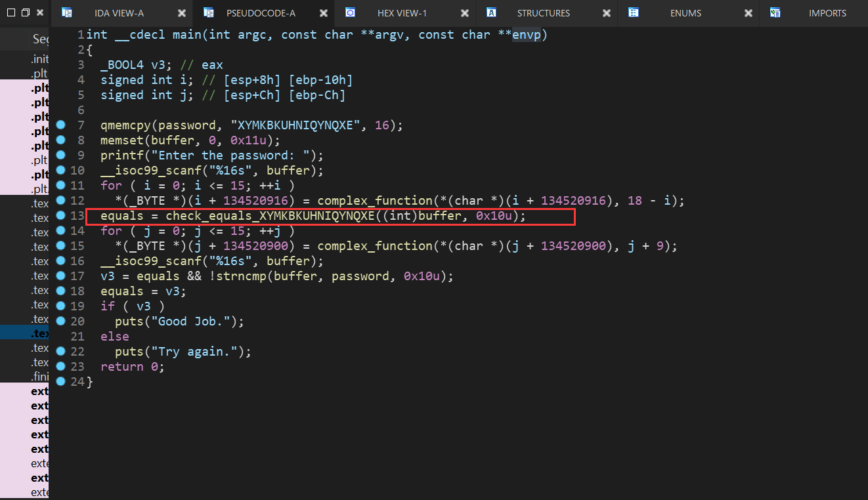This screenshot has height=500, width=868.
Task: Select the PSEUDOCODE-A tab
Action: [261, 13]
